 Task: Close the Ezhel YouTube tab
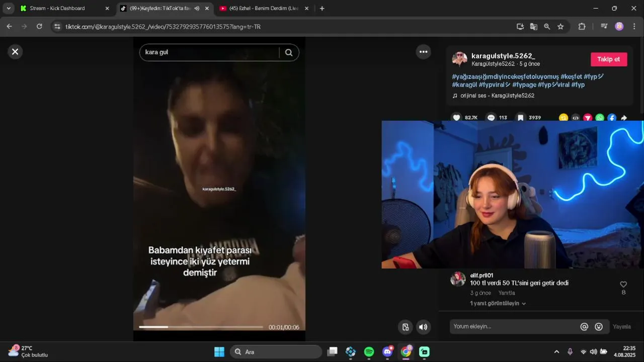pyautogui.click(x=306, y=9)
